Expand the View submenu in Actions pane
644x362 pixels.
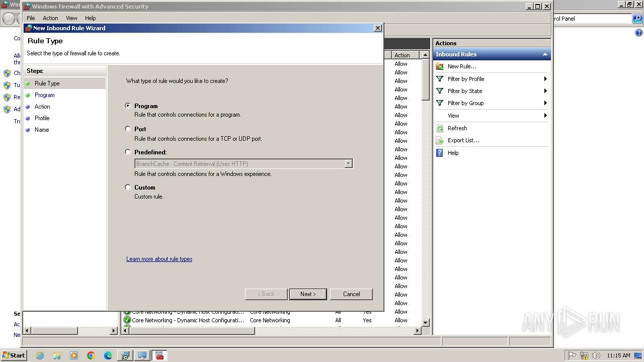tap(545, 116)
